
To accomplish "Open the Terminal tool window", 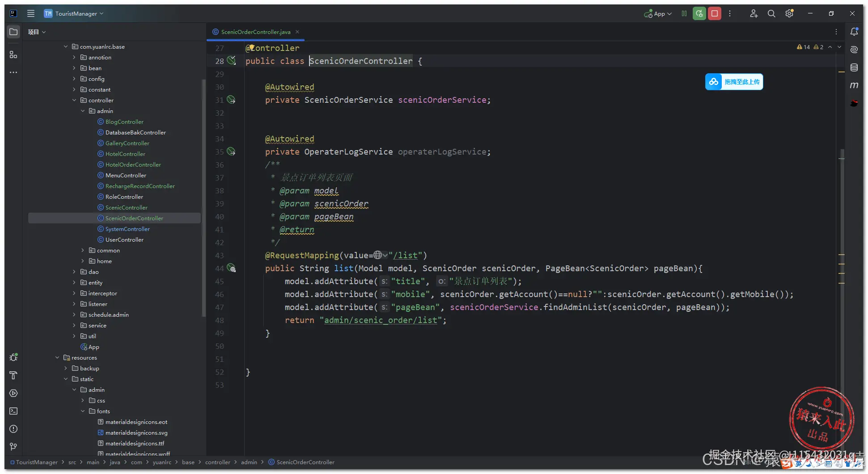I will pyautogui.click(x=13, y=411).
